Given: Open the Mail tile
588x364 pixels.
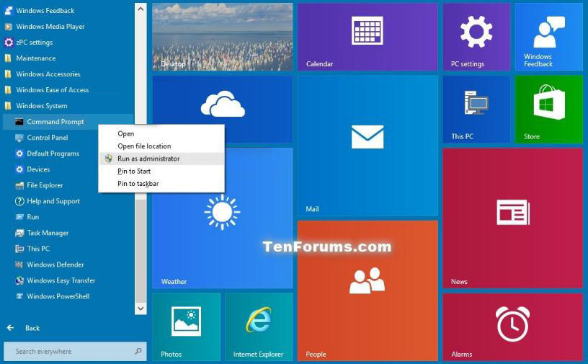Looking at the screenshot, I should tap(367, 146).
